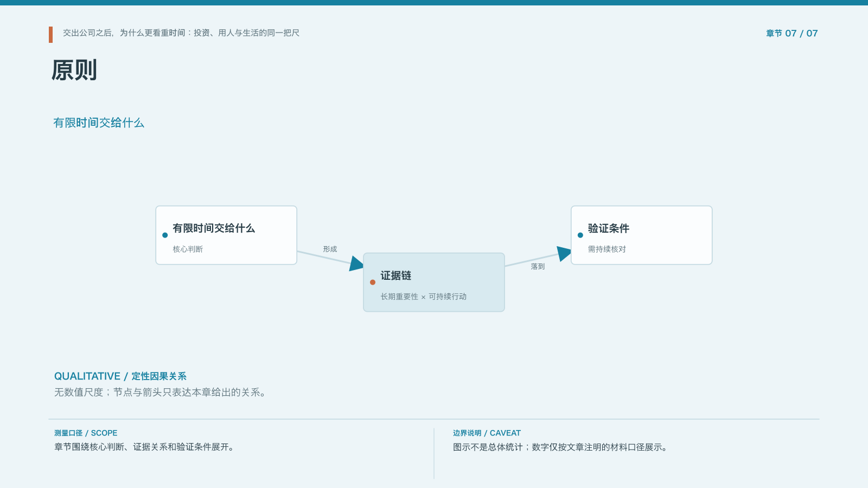Click the blue dot in the "验证条件" node
This screenshot has height=488, width=868.
coord(580,235)
